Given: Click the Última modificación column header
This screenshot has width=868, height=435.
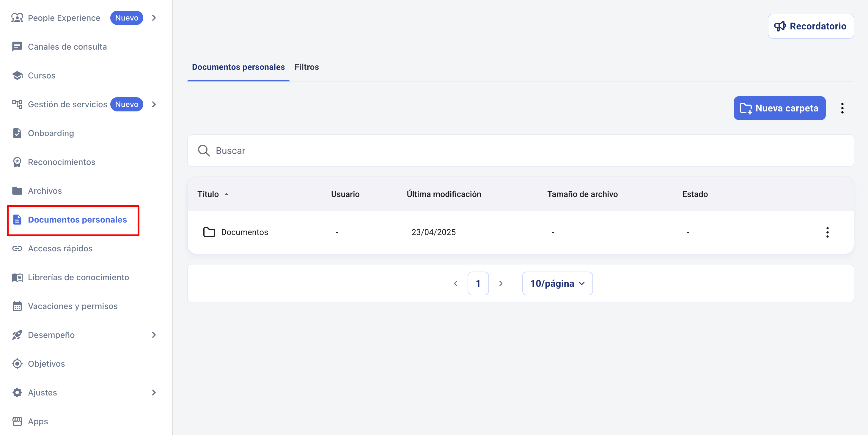Looking at the screenshot, I should 444,194.
